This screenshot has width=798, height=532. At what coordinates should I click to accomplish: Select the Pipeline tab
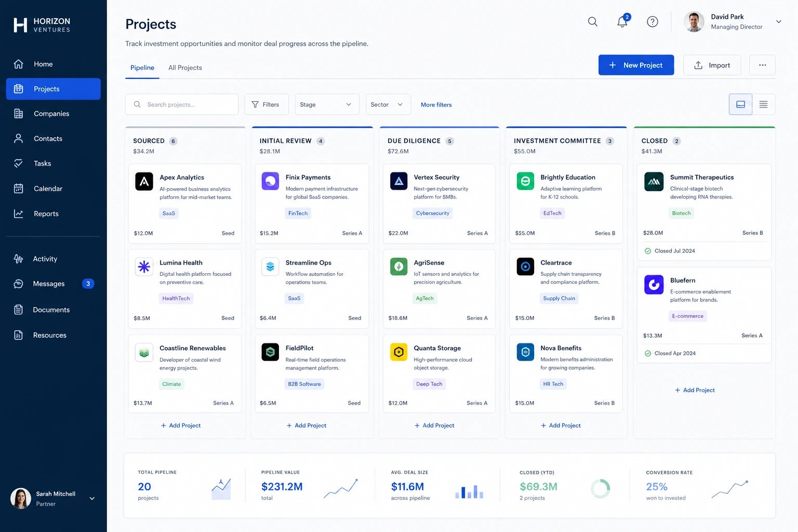pyautogui.click(x=142, y=68)
